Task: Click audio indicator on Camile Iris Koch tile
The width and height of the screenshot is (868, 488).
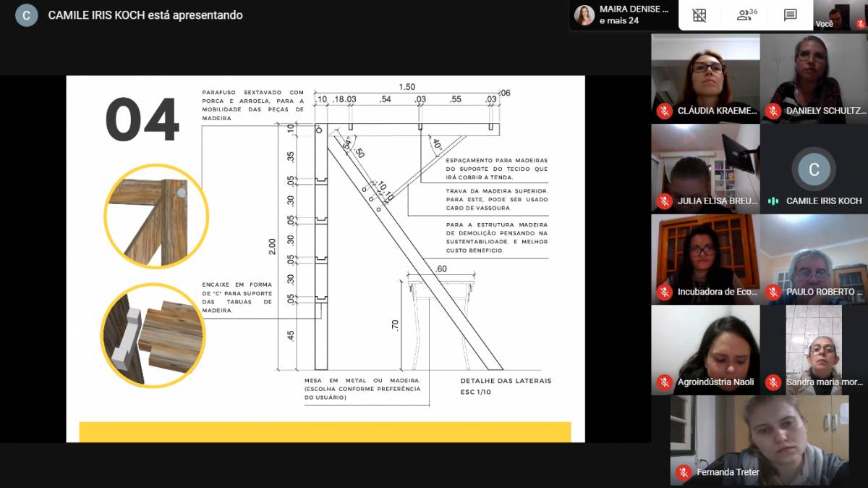Action: (x=773, y=201)
